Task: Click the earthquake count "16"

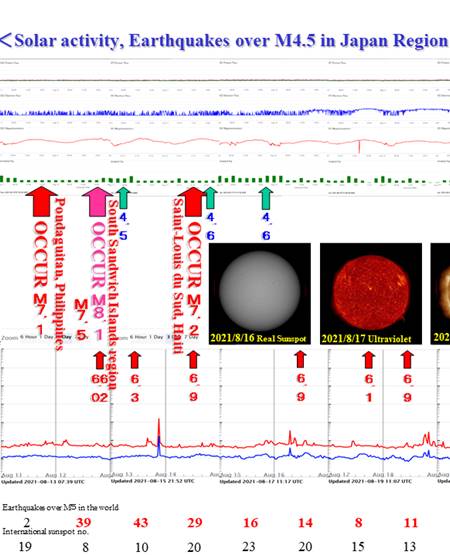Action: point(251,523)
